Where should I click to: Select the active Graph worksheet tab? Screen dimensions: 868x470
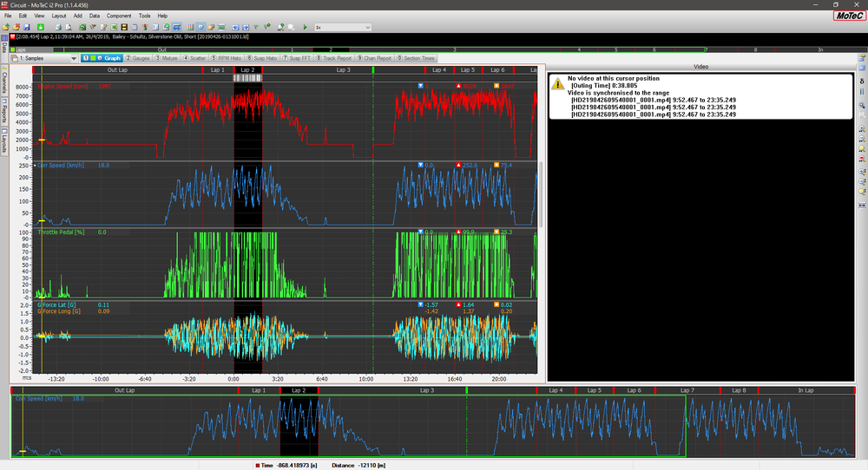coord(102,58)
